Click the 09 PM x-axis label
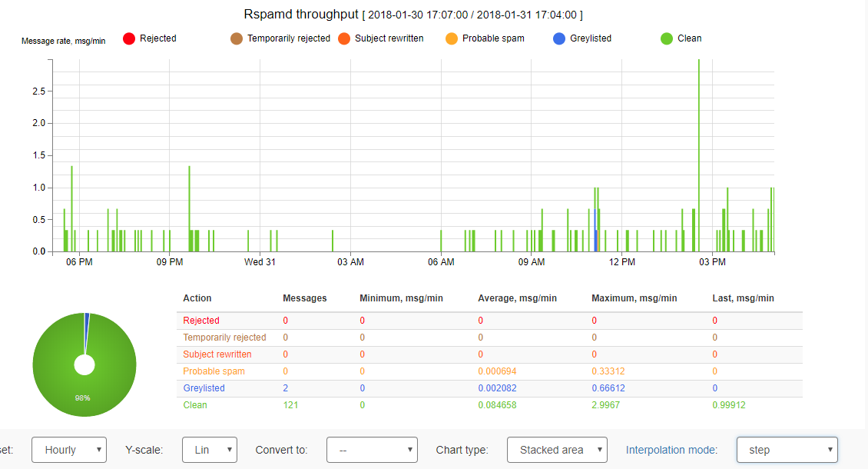Screen dimensions: 868x469 (x=170, y=261)
